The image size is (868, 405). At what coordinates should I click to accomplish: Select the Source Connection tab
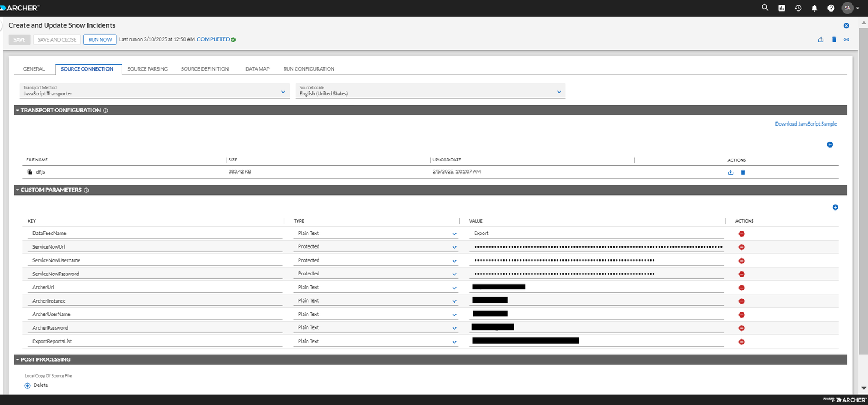pyautogui.click(x=87, y=69)
